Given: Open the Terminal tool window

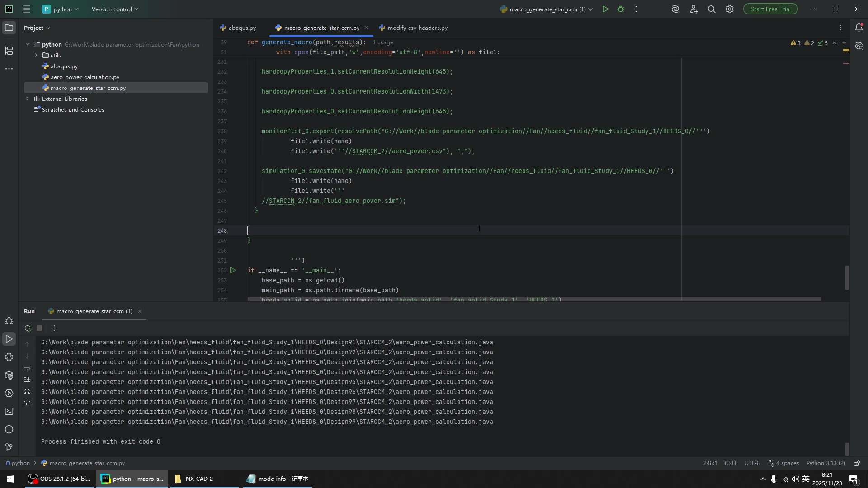Looking at the screenshot, I should point(9,411).
